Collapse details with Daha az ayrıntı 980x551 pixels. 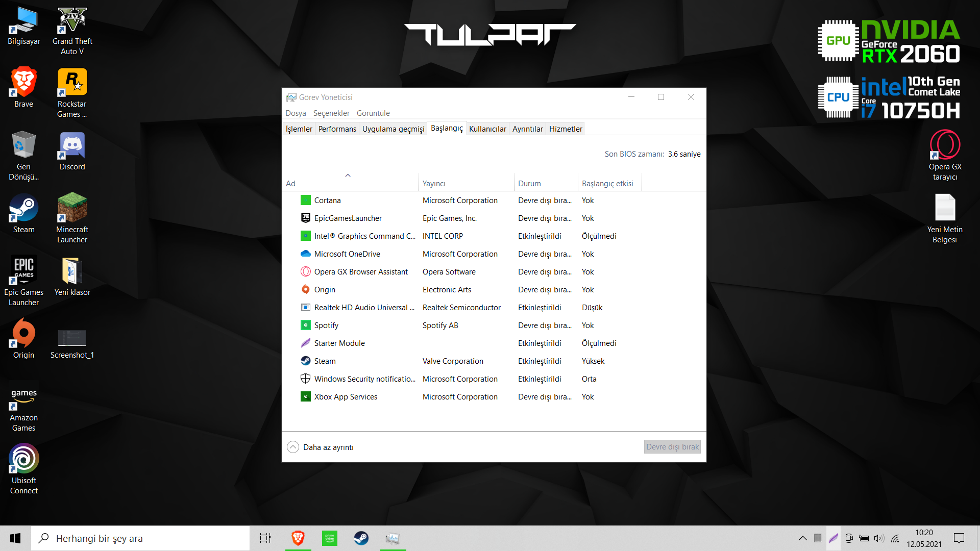[x=320, y=447]
